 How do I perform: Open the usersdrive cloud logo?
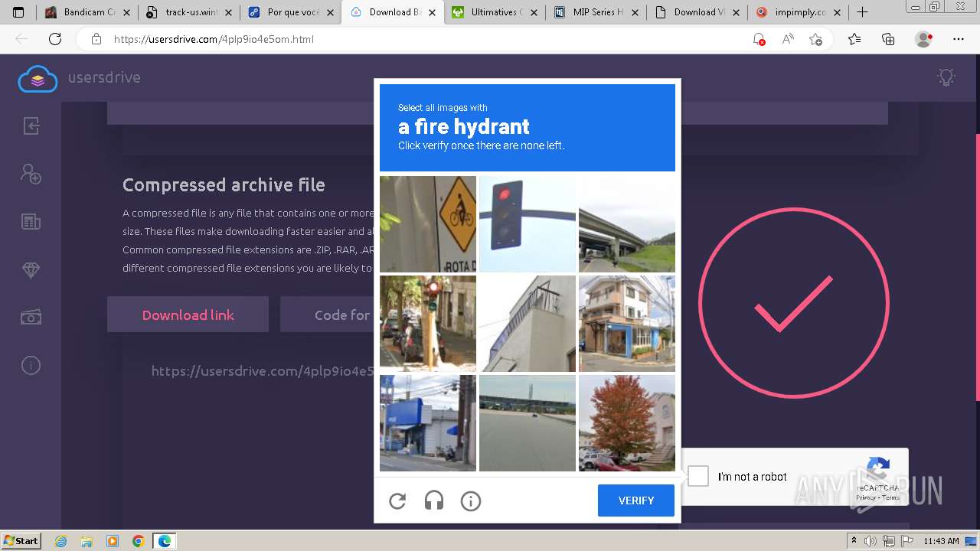(x=38, y=78)
